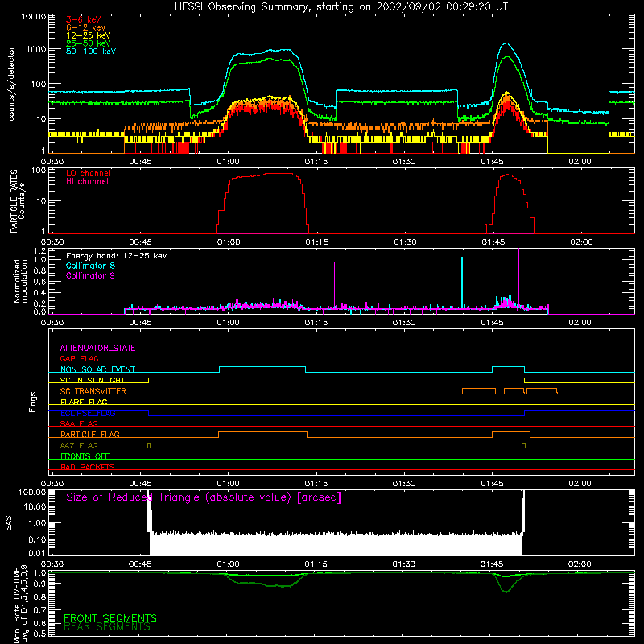Click the HI channel legend label
Image resolution: width=644 pixels, height=644 pixels.
tap(87, 182)
